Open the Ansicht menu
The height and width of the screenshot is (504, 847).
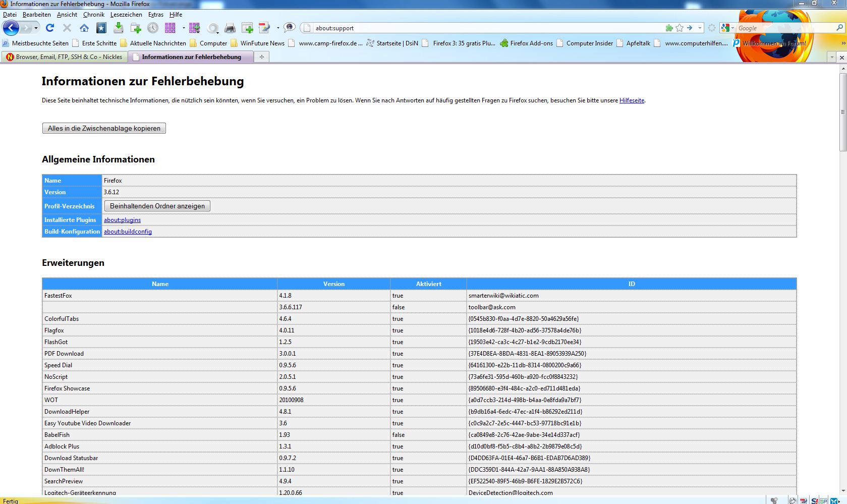[67, 15]
